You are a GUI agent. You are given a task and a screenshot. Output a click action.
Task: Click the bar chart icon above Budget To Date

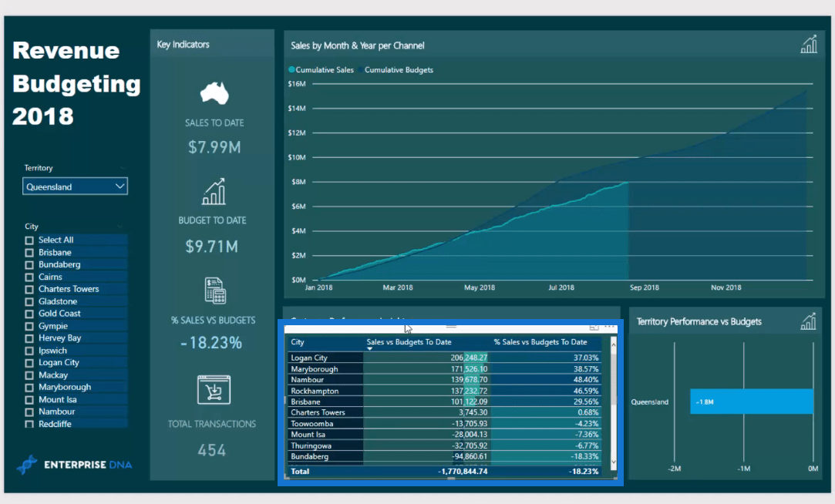pos(214,192)
